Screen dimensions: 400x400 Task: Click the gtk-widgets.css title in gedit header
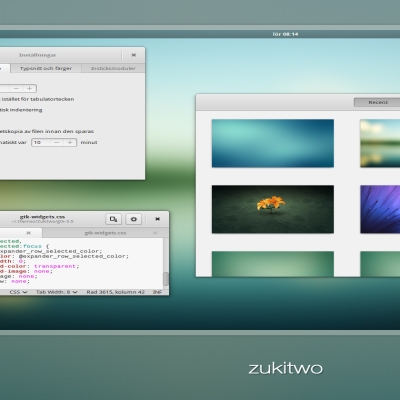[x=42, y=217]
